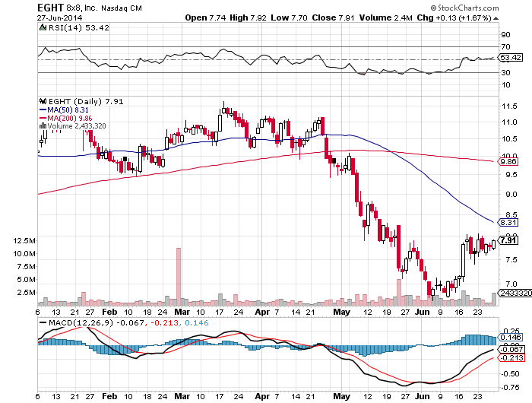Click the -0.75 label on MACD axis
The image size is (532, 403).
[x=511, y=387]
